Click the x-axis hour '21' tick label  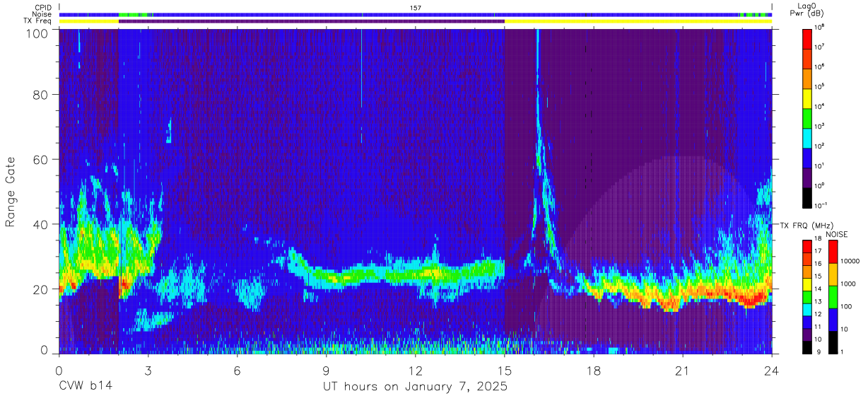(682, 370)
